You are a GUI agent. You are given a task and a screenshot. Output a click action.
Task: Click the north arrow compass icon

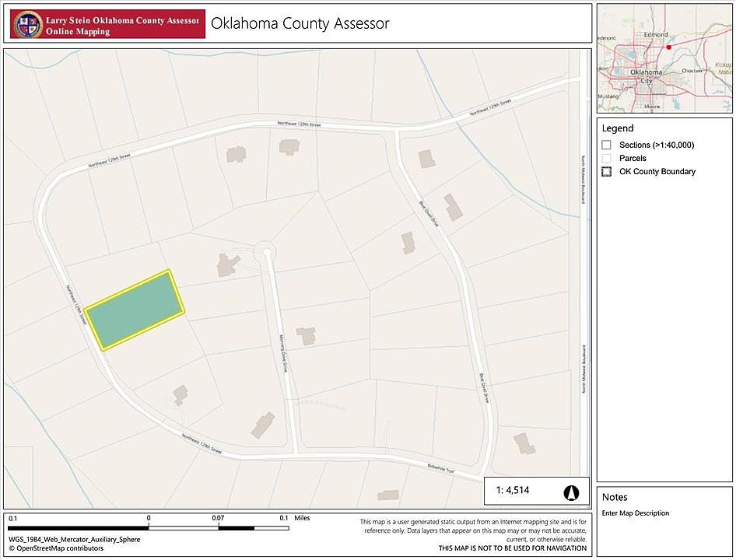tap(570, 491)
